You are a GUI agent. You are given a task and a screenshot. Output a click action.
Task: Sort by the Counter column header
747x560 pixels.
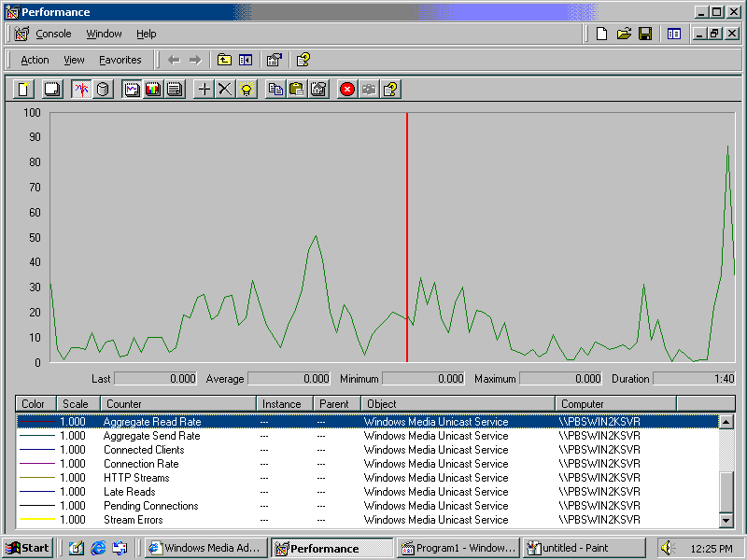click(x=178, y=404)
